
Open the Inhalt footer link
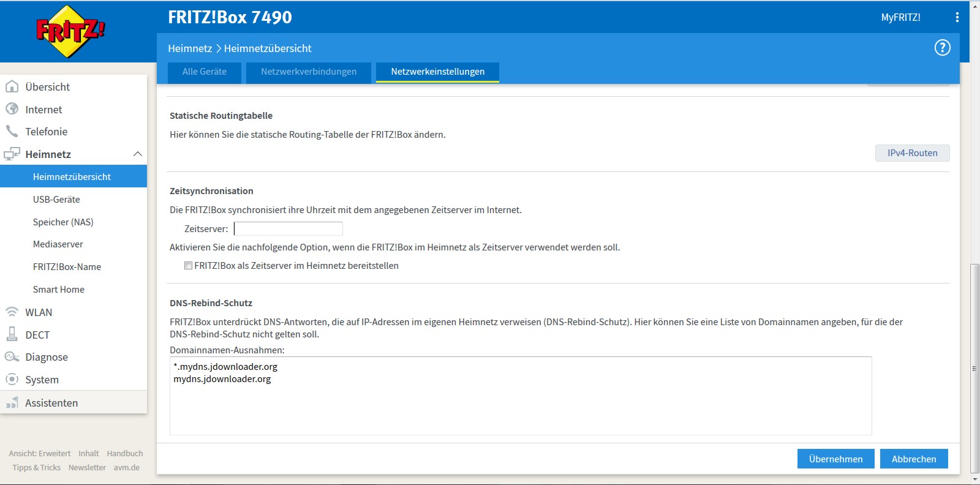tap(89, 453)
